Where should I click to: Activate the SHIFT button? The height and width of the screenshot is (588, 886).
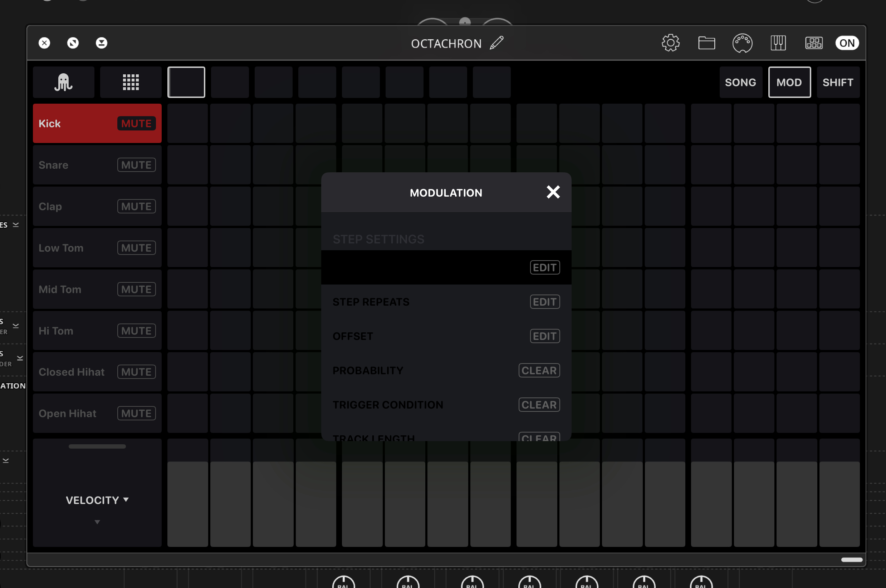pyautogui.click(x=838, y=82)
